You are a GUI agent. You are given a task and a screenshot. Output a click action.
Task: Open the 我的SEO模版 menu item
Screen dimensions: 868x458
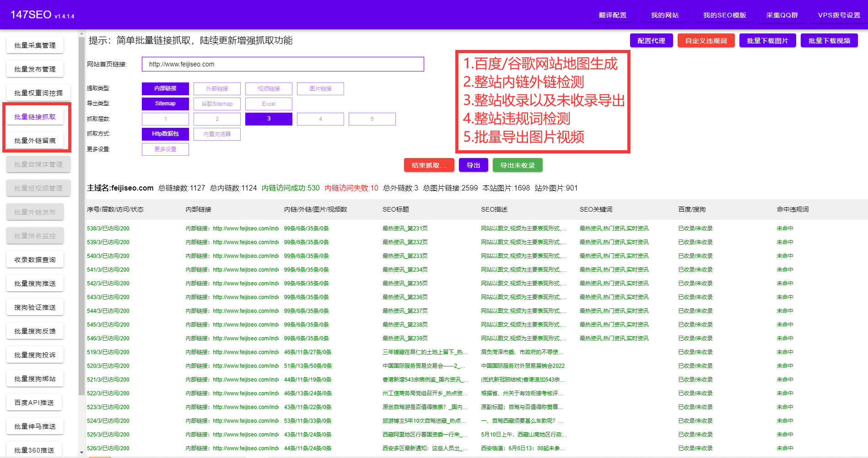pyautogui.click(x=724, y=15)
